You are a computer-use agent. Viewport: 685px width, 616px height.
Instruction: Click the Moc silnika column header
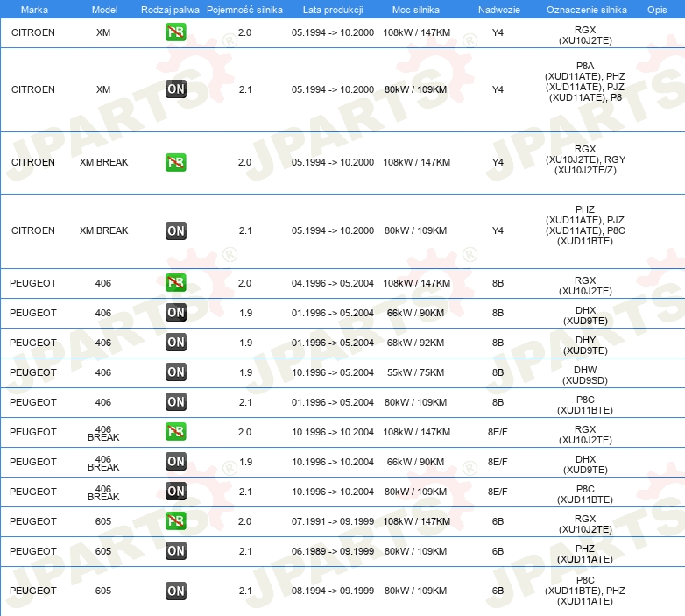(x=416, y=10)
